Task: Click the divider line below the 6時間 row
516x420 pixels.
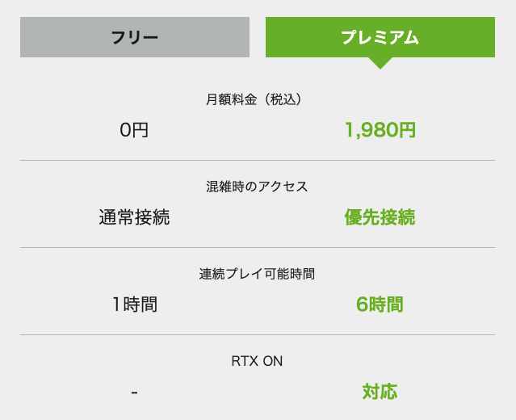Action: (x=258, y=335)
